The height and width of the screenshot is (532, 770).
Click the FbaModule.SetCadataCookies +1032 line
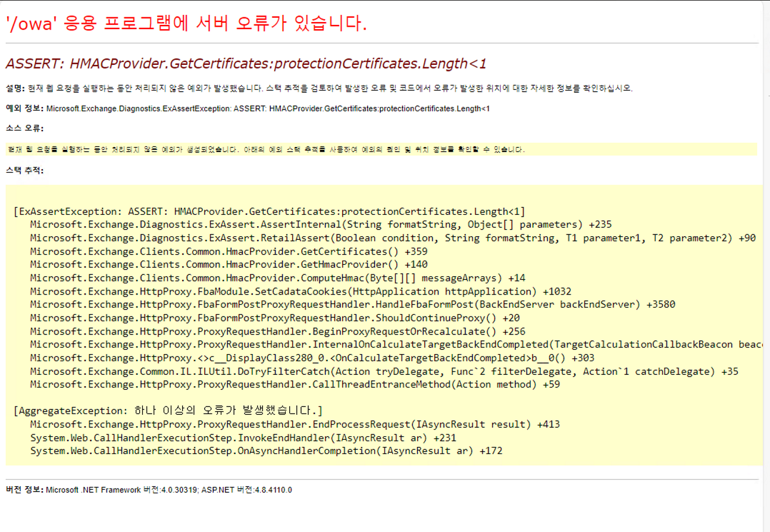point(301,291)
